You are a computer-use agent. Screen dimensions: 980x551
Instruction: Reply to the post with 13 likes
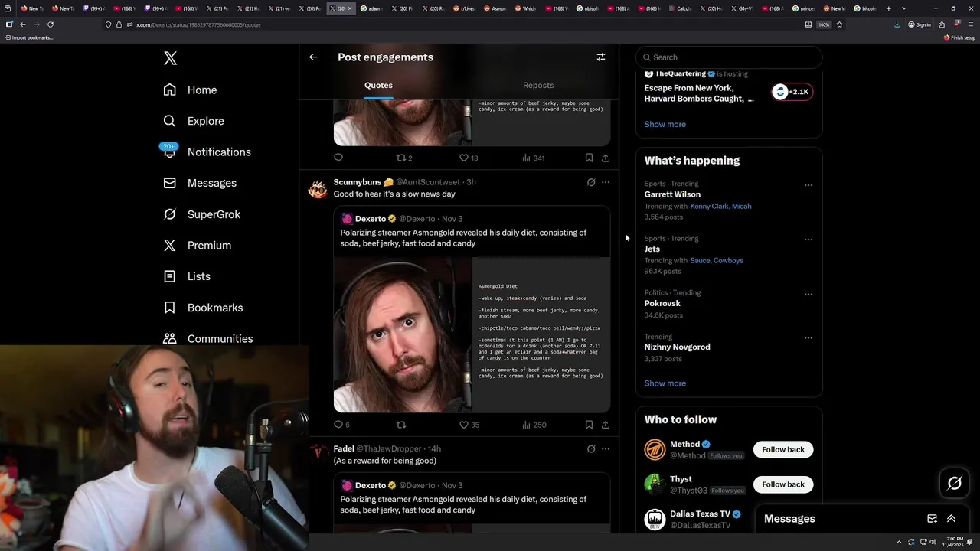coord(338,158)
